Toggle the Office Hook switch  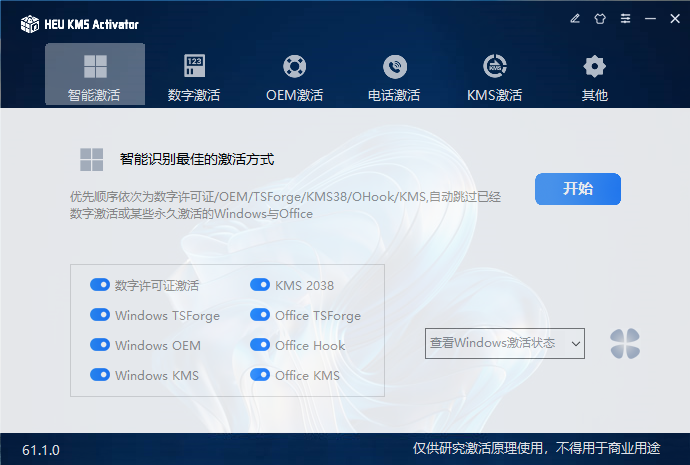point(260,344)
